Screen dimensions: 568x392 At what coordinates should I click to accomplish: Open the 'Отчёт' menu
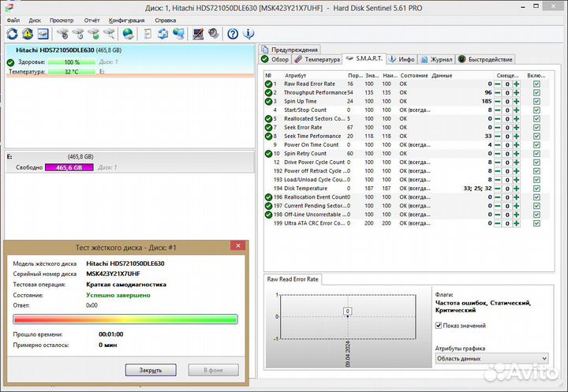(x=91, y=19)
